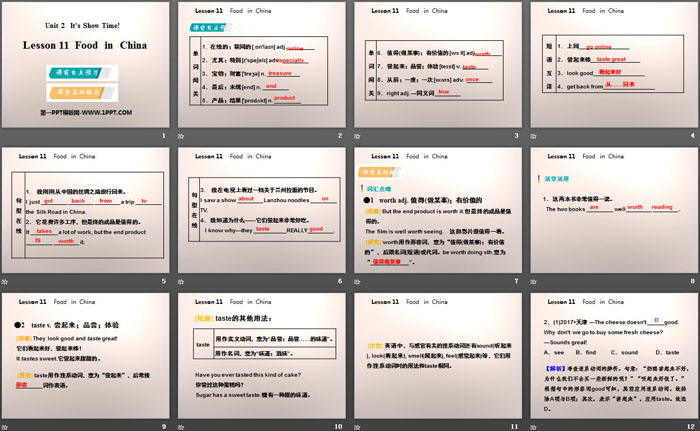Click the teal section tag on slide 7
Screen dimensions: 700x431
377,187
